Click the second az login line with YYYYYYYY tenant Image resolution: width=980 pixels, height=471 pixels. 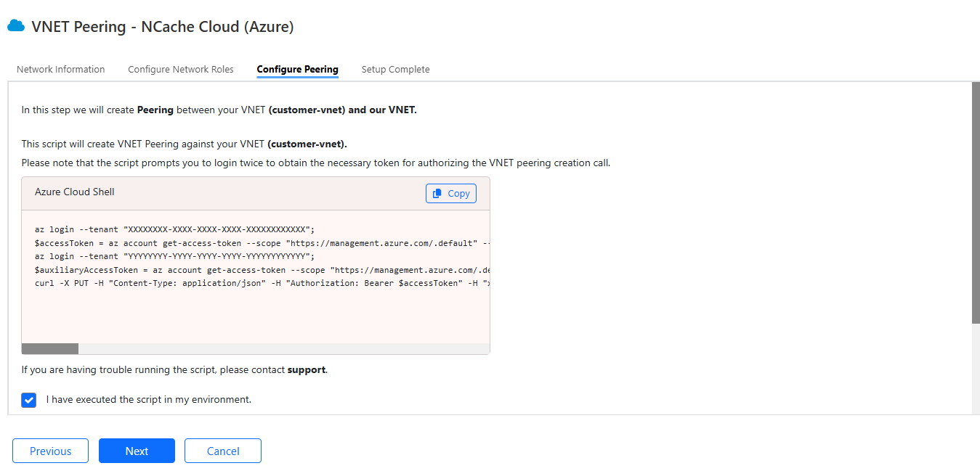click(175, 256)
